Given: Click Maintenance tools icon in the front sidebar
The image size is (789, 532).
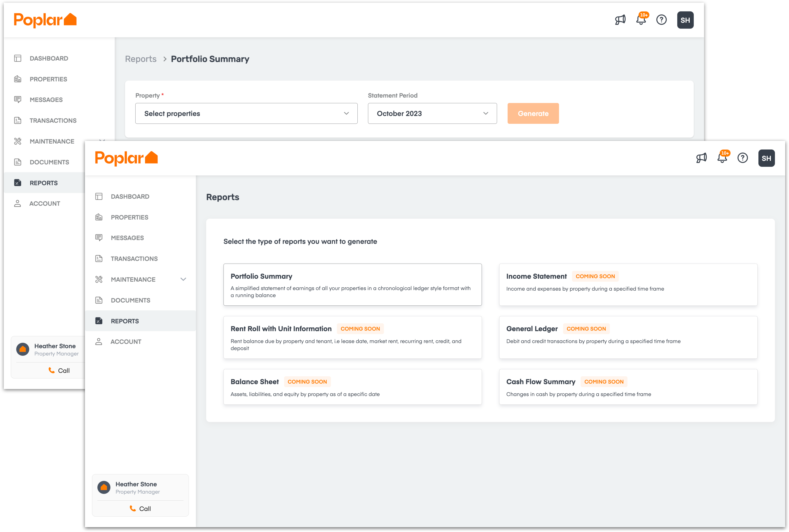Looking at the screenshot, I should 99,279.
